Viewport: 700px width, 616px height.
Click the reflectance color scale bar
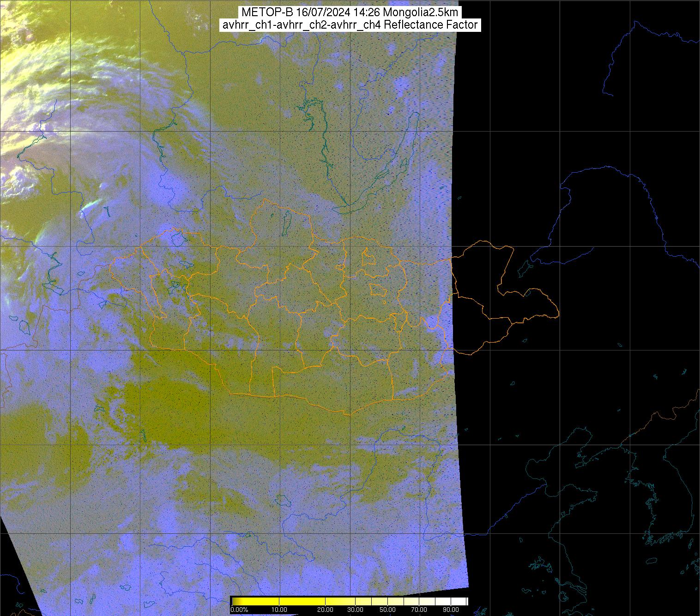click(x=350, y=601)
